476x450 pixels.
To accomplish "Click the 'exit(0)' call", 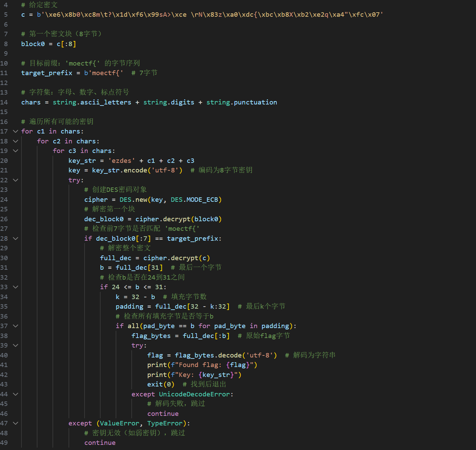I will pos(161,384).
